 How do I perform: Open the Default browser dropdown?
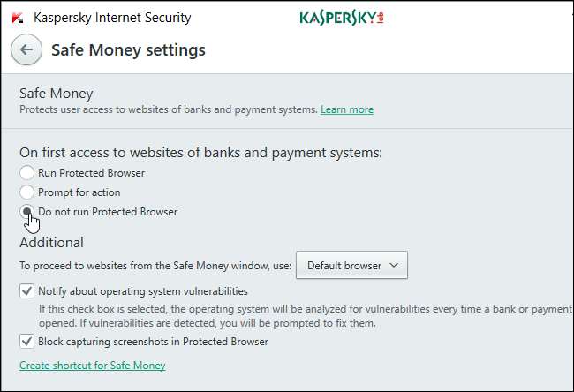(351, 265)
